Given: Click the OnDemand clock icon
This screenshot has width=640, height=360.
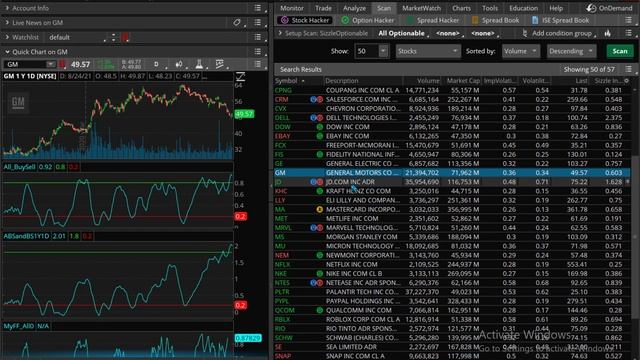Looking at the screenshot, I should coord(591,8).
